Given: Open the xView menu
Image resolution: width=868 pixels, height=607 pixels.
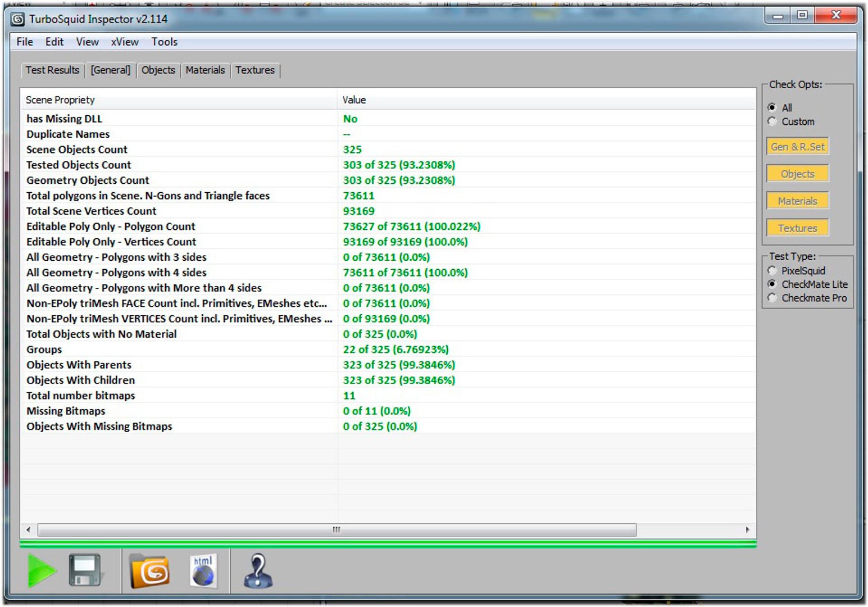Looking at the screenshot, I should click(125, 42).
